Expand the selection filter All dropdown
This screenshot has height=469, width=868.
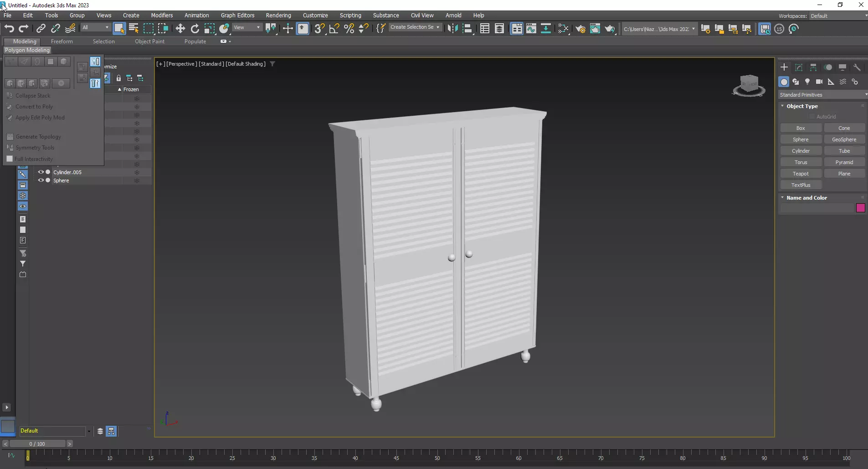tap(96, 28)
